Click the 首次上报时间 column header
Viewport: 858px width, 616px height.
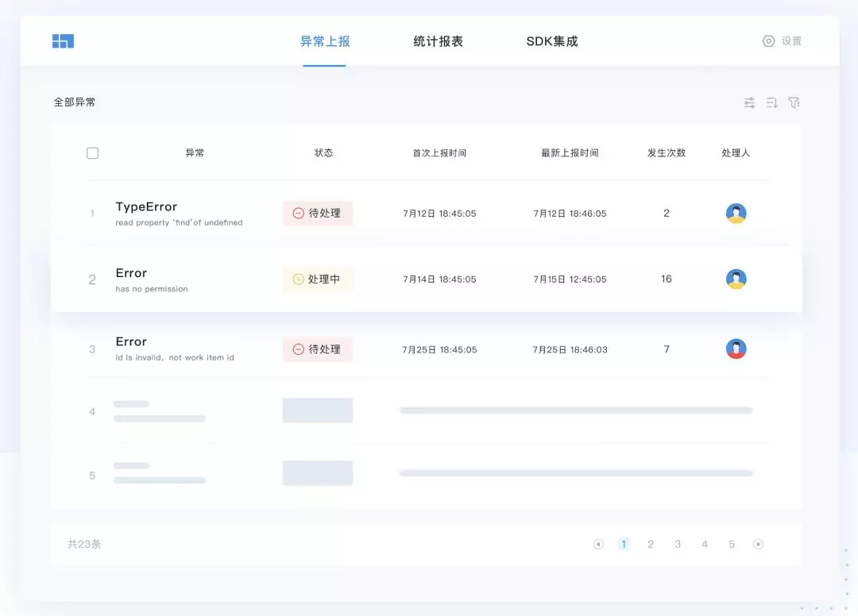click(x=439, y=153)
